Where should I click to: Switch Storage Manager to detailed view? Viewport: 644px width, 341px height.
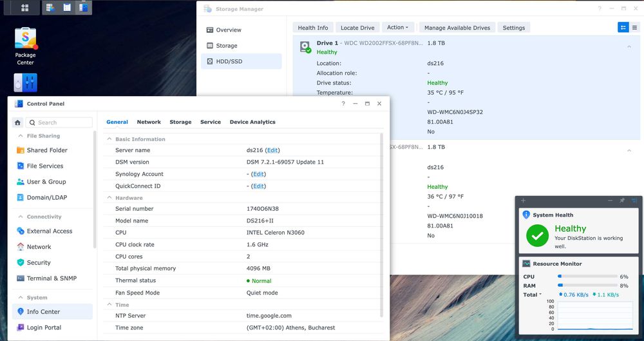pos(623,28)
